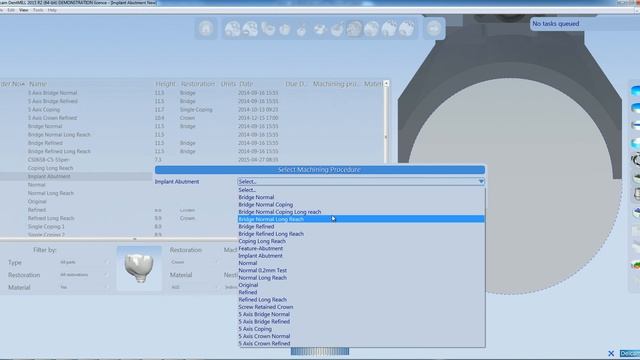Click the blue X icon at bottom right
The image size is (640, 360).
(x=611, y=353)
